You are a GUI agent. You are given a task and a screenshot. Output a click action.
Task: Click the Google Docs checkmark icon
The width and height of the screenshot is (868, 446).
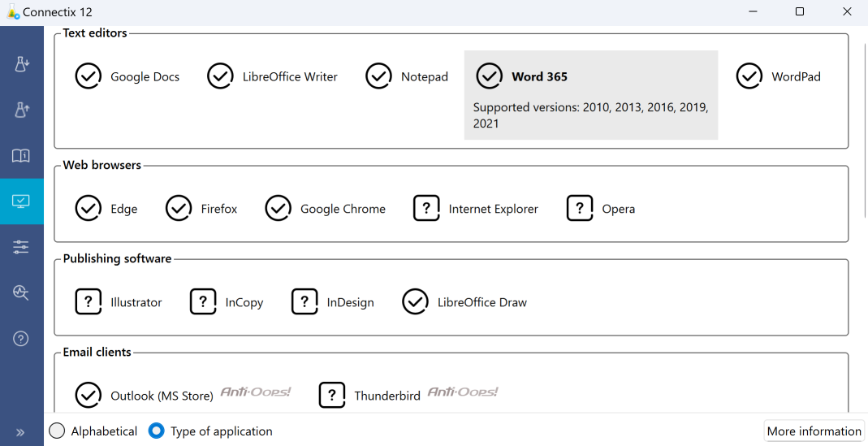pyautogui.click(x=89, y=76)
